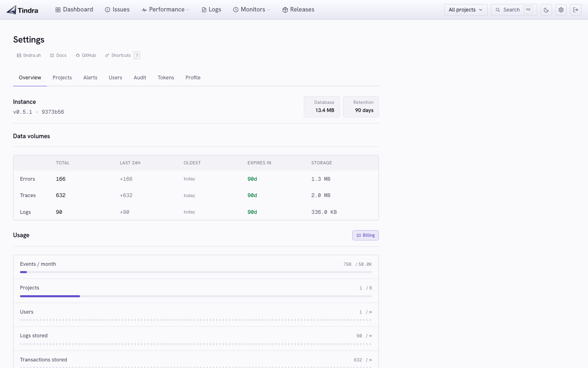Click the version text v0.5.1 · 9373b56
Viewport: 588px width, 368px height.
click(x=38, y=112)
